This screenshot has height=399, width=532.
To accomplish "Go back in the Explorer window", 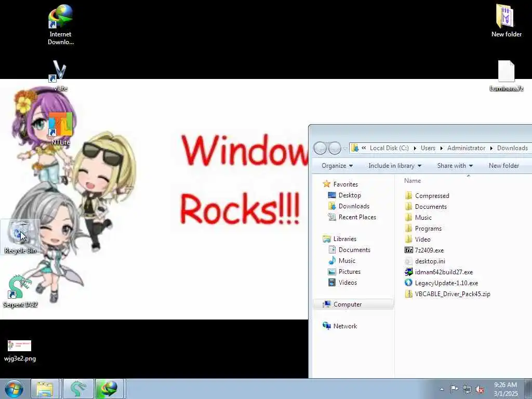I will (x=320, y=148).
